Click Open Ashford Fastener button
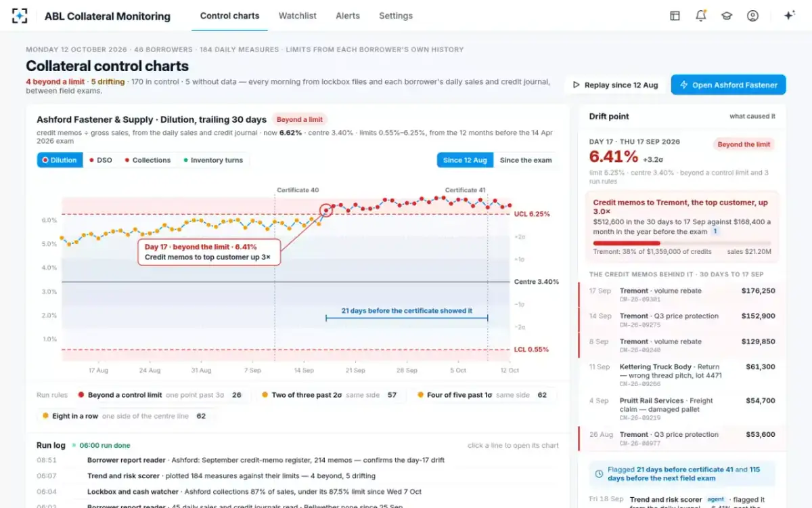The width and height of the screenshot is (812, 508). pyautogui.click(x=728, y=85)
